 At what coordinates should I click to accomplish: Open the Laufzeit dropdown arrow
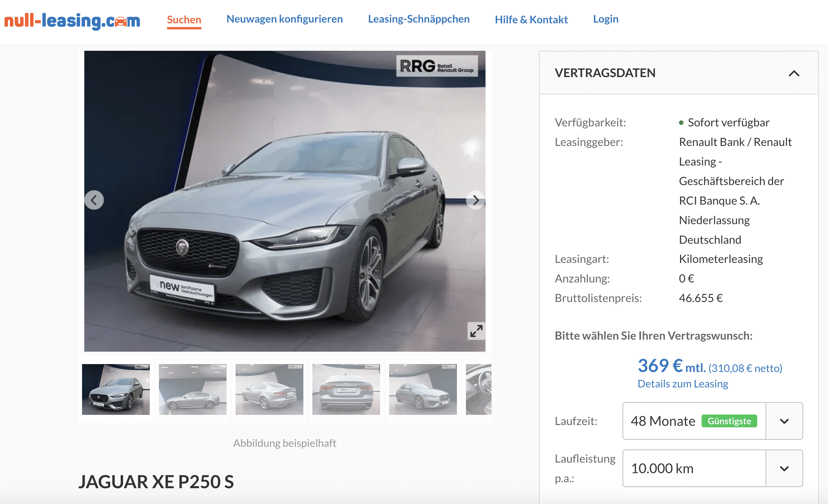784,421
